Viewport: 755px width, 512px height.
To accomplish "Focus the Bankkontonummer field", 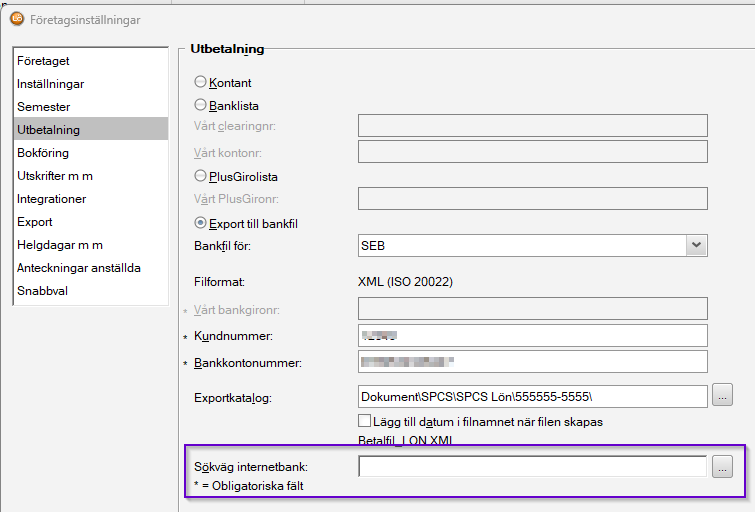I will [533, 362].
